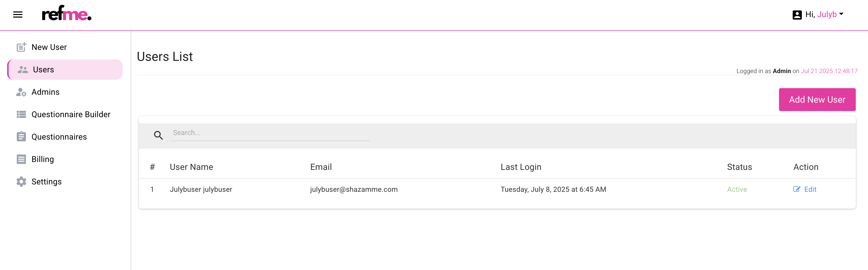Select the New User sidebar icon

[21, 47]
